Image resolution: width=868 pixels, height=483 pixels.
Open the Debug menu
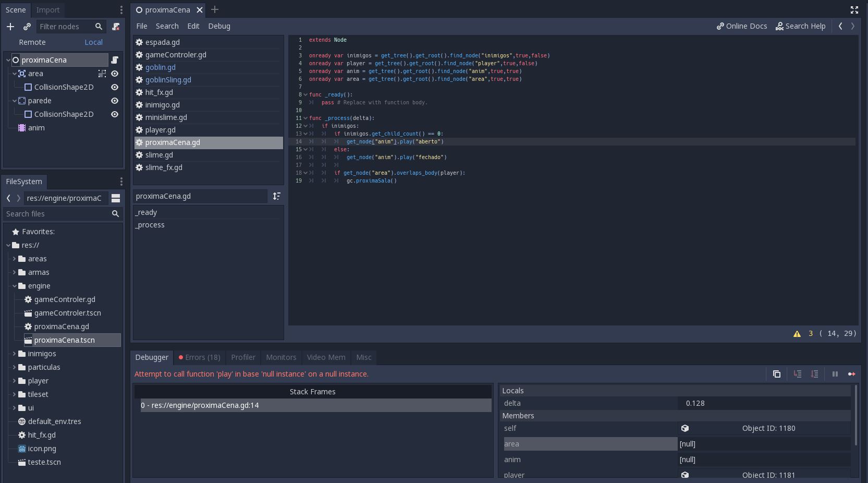coord(218,26)
